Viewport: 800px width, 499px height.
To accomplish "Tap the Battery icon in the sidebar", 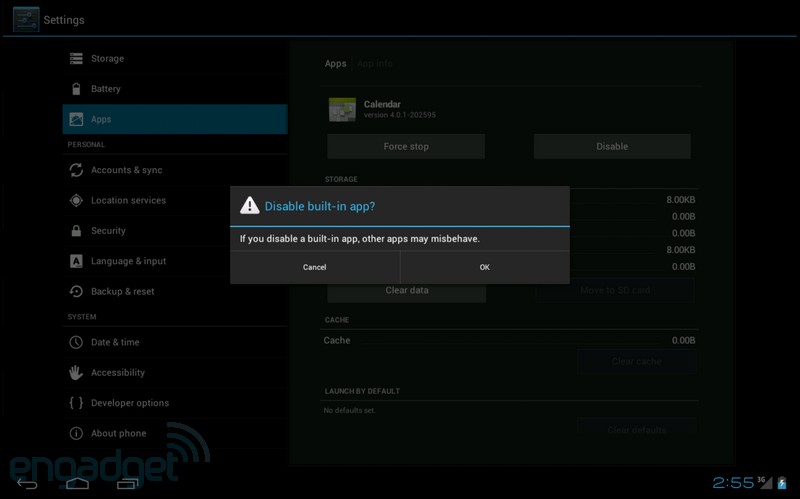I will [x=76, y=89].
